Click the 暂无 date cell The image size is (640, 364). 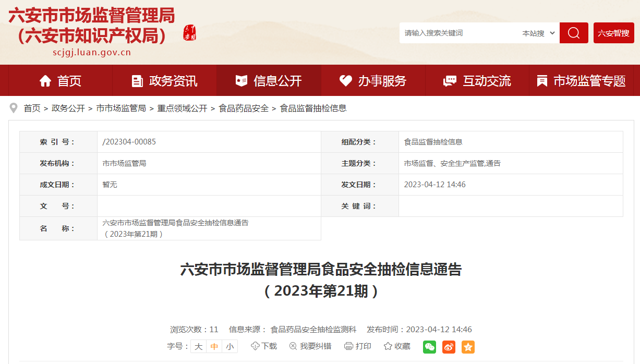(110, 185)
